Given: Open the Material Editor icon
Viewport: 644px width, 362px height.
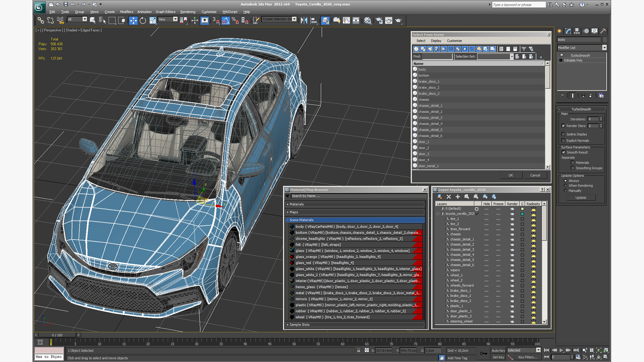Looking at the screenshot, I should click(x=368, y=20).
